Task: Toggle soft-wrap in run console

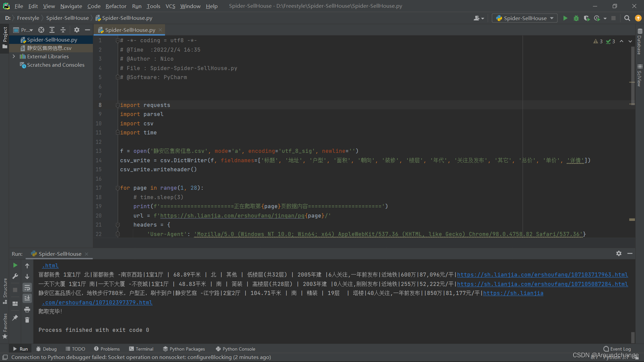Action: (x=27, y=287)
